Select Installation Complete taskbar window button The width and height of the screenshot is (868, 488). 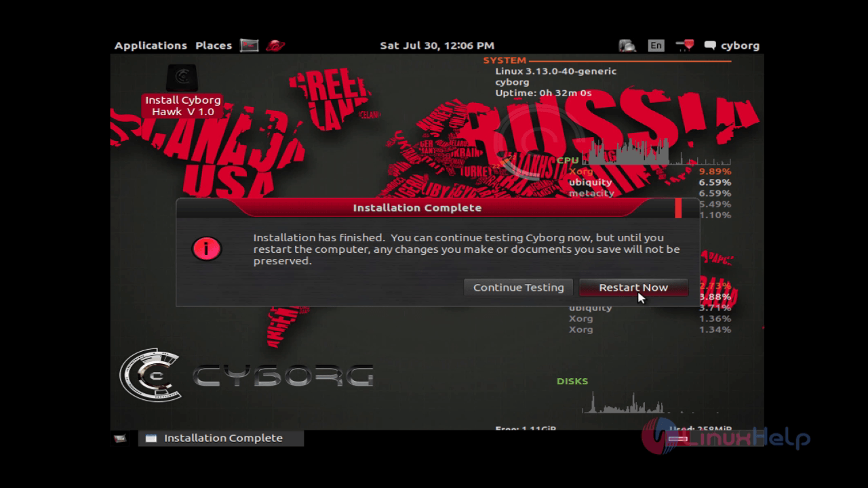click(221, 438)
